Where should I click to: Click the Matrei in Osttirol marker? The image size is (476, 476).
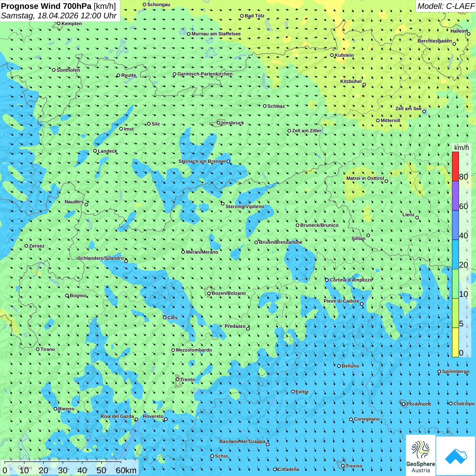(x=386, y=181)
